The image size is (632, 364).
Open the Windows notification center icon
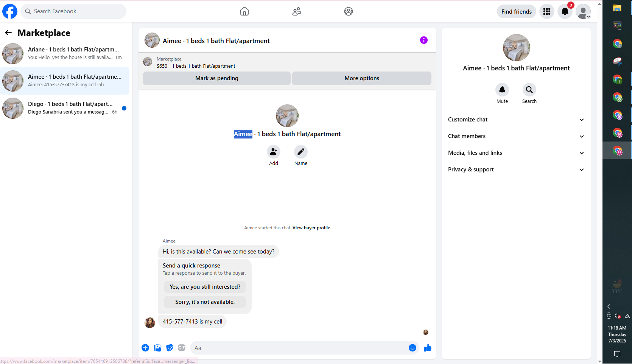(x=617, y=354)
